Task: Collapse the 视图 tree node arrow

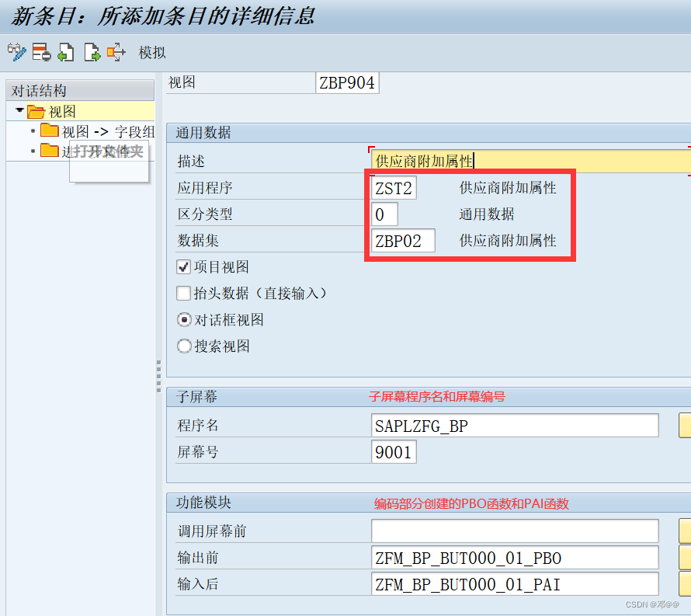Action: (x=19, y=110)
